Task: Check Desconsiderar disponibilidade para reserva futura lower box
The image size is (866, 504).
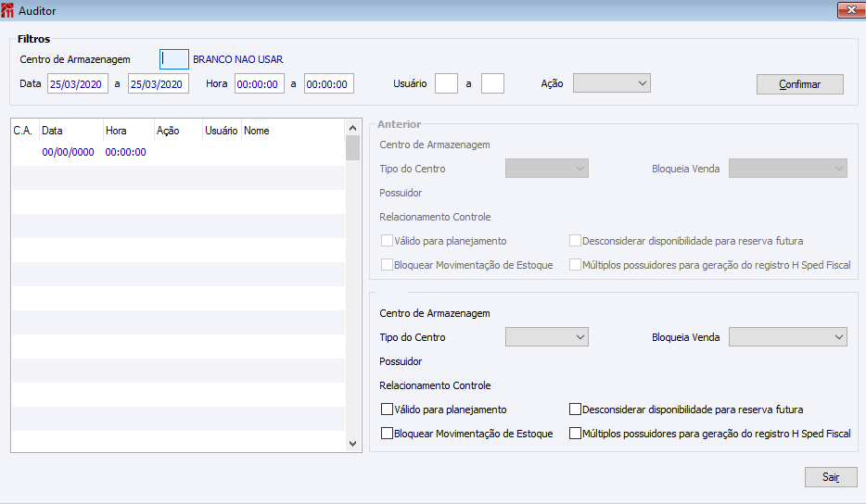Action: click(x=575, y=409)
